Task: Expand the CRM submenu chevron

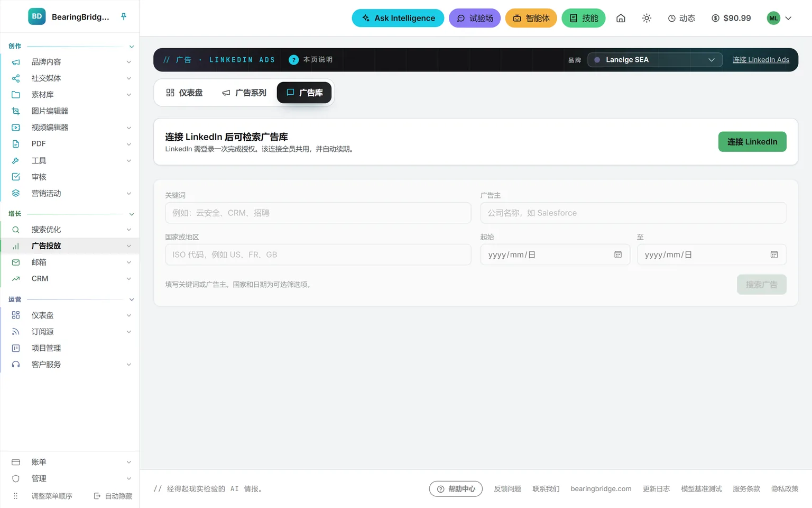Action: (x=129, y=279)
